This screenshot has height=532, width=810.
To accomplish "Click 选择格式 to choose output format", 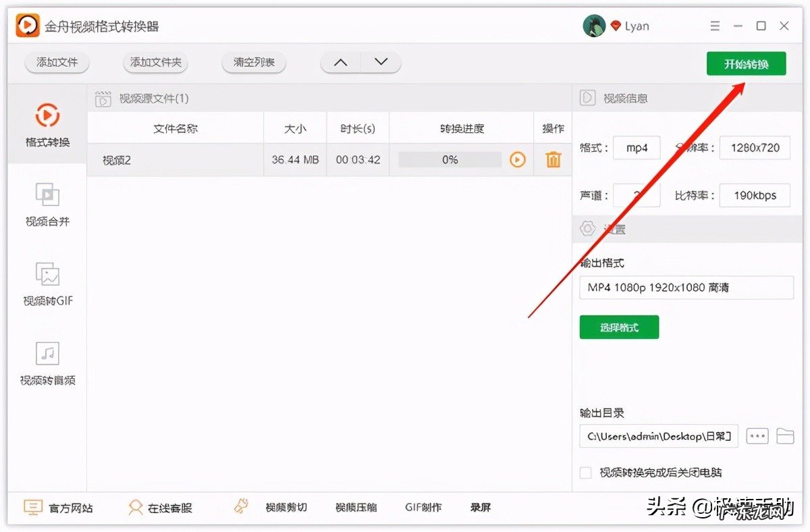I will [x=619, y=327].
